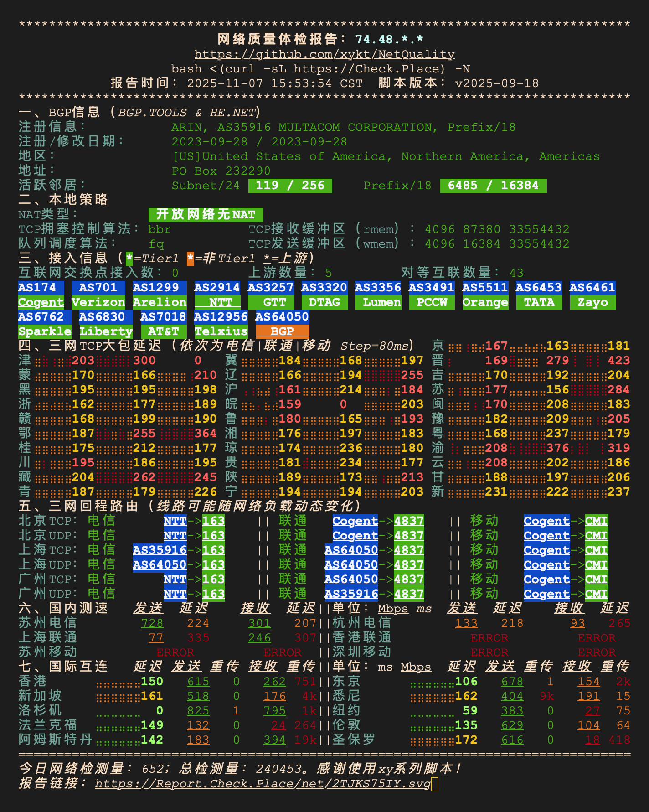
Task: Click the Orange label under AS5511
Action: [x=485, y=302]
